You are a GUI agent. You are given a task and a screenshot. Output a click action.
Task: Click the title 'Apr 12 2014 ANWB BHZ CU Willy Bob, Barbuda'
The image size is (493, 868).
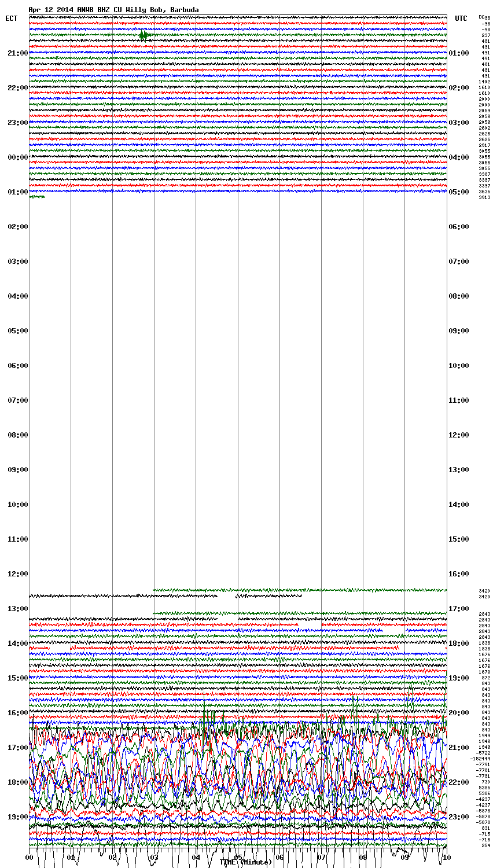click(113, 10)
